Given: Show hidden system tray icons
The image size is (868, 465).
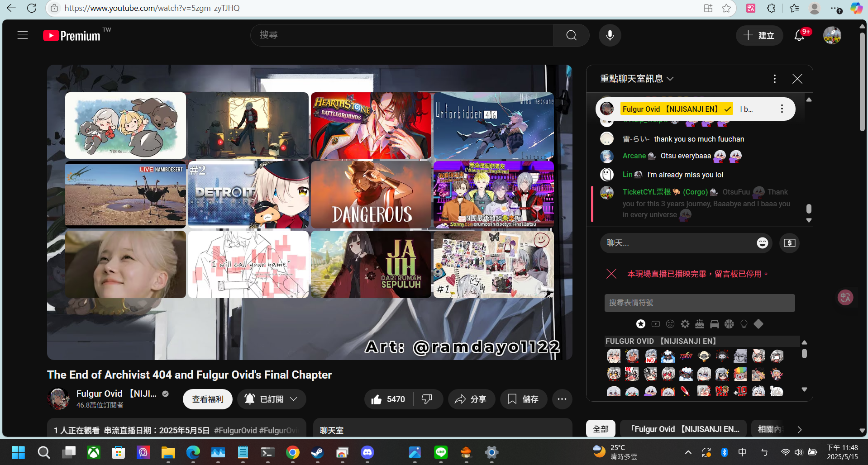Looking at the screenshot, I should click(x=688, y=452).
